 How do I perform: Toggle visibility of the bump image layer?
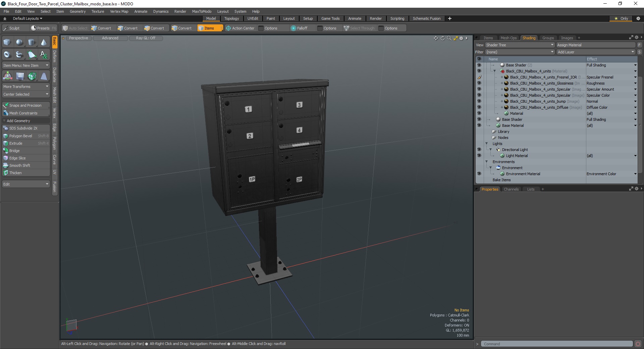(x=479, y=101)
